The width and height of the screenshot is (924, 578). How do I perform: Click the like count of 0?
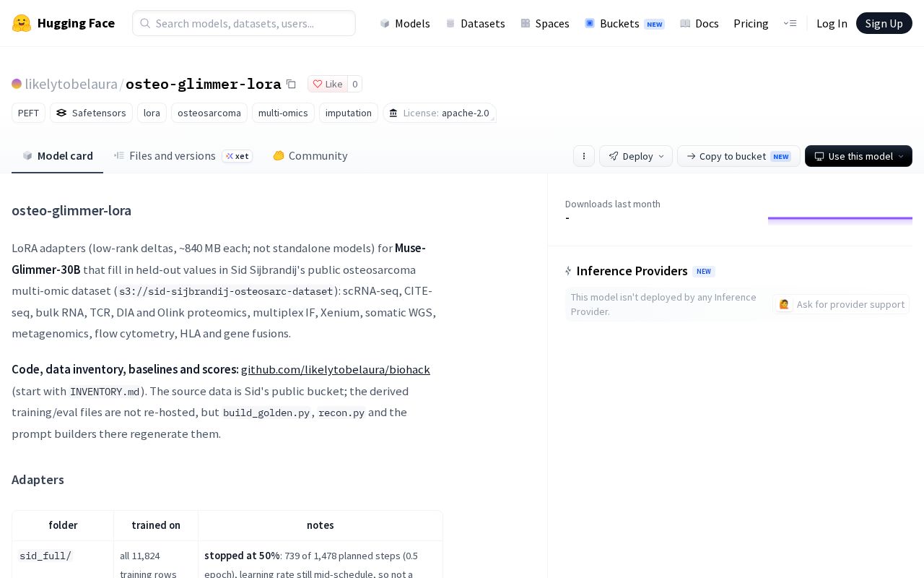[x=355, y=84]
